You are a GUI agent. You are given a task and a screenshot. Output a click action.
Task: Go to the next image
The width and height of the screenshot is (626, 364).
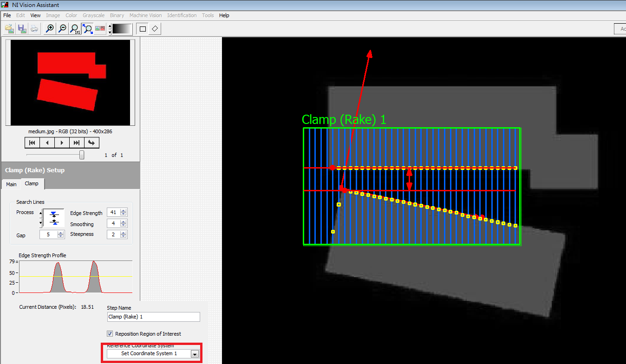(x=62, y=143)
